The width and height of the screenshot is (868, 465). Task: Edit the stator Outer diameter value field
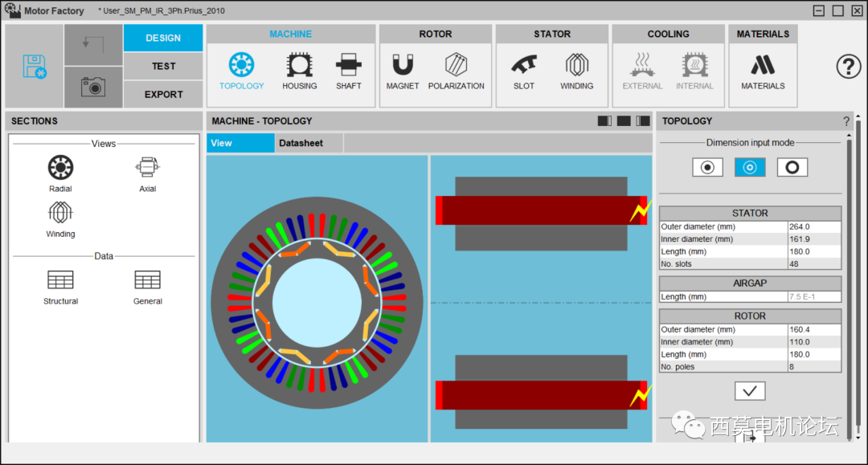[814, 227]
